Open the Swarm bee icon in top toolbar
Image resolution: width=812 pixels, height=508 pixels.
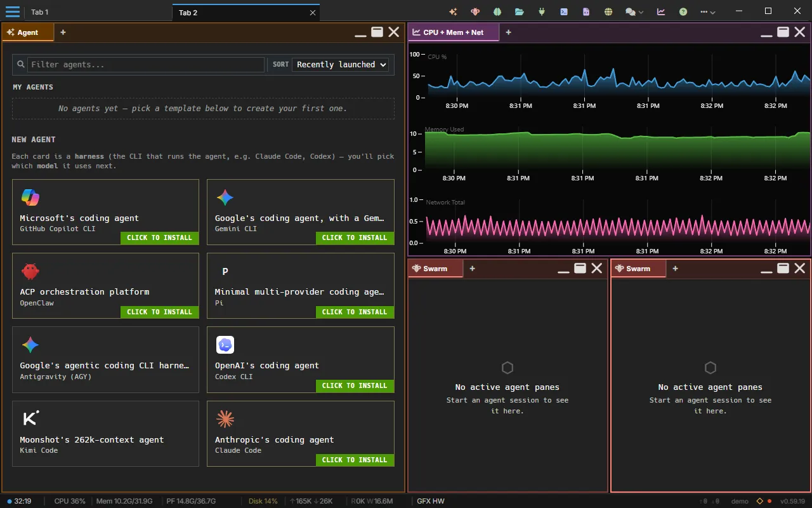pyautogui.click(x=475, y=11)
